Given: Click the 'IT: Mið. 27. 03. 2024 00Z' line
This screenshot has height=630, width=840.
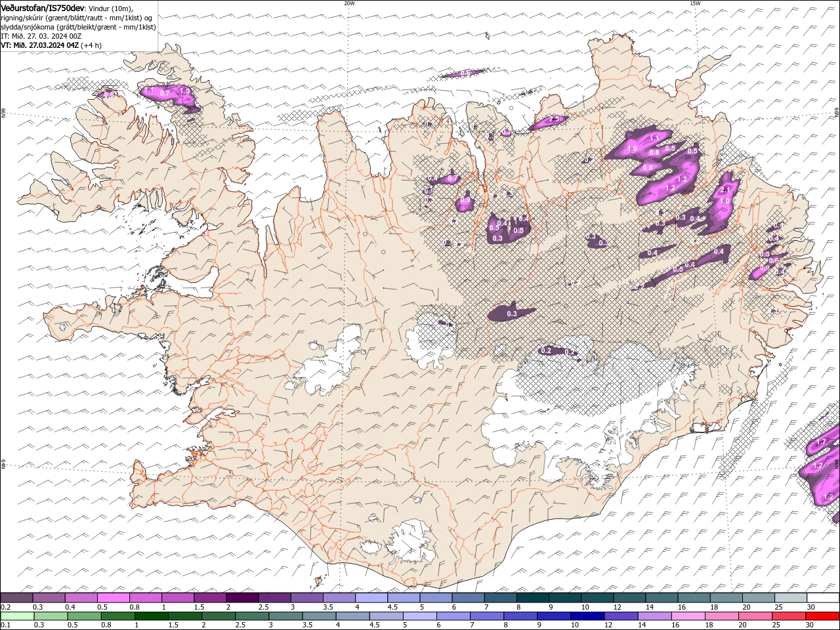Looking at the screenshot, I should pos(41,36).
